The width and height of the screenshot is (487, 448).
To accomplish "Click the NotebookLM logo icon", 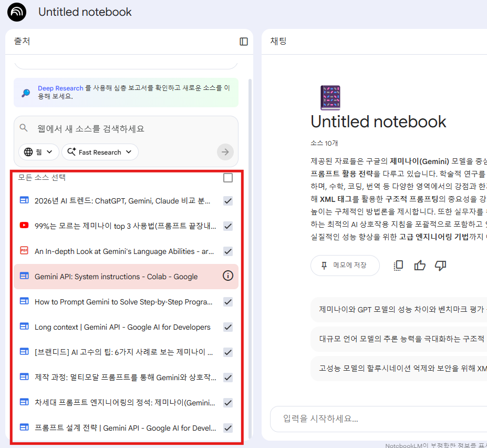I will pyautogui.click(x=17, y=12).
